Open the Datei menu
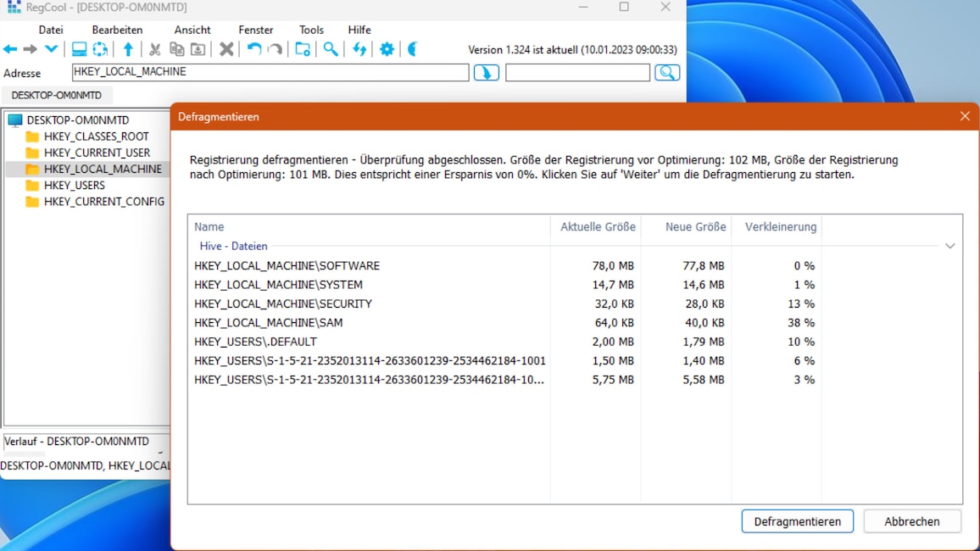The height and width of the screenshot is (551, 980). (51, 30)
